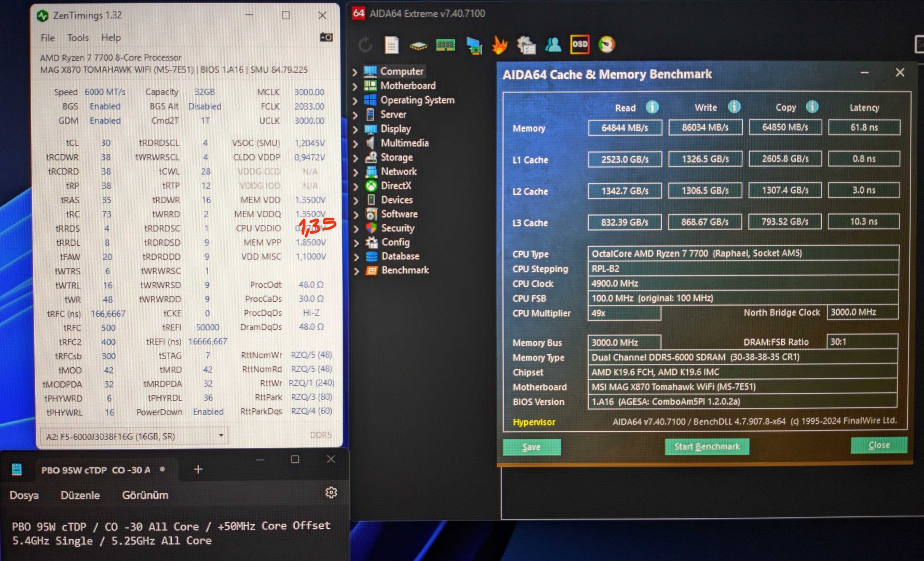The height and width of the screenshot is (561, 924).
Task: Select the Multimedia speaker icon in tree
Action: coord(371,143)
